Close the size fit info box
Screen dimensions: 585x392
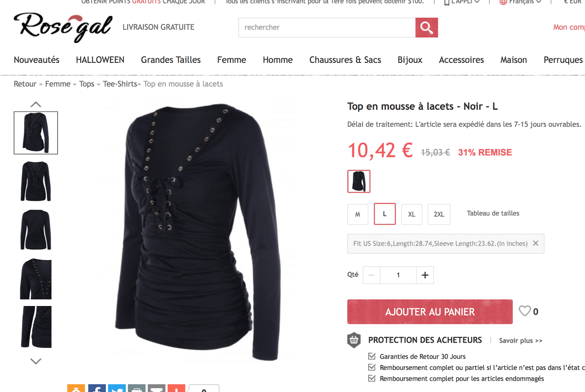coord(536,243)
